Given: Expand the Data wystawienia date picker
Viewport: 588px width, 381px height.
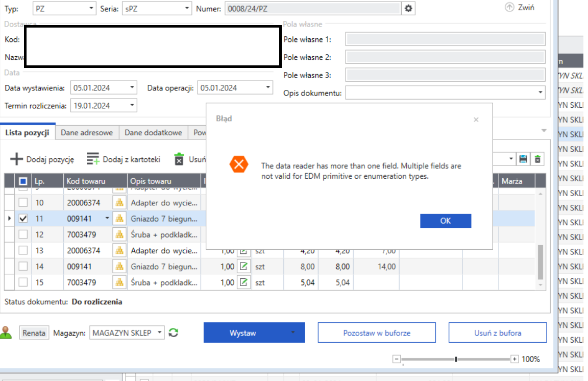Looking at the screenshot, I should [x=132, y=88].
